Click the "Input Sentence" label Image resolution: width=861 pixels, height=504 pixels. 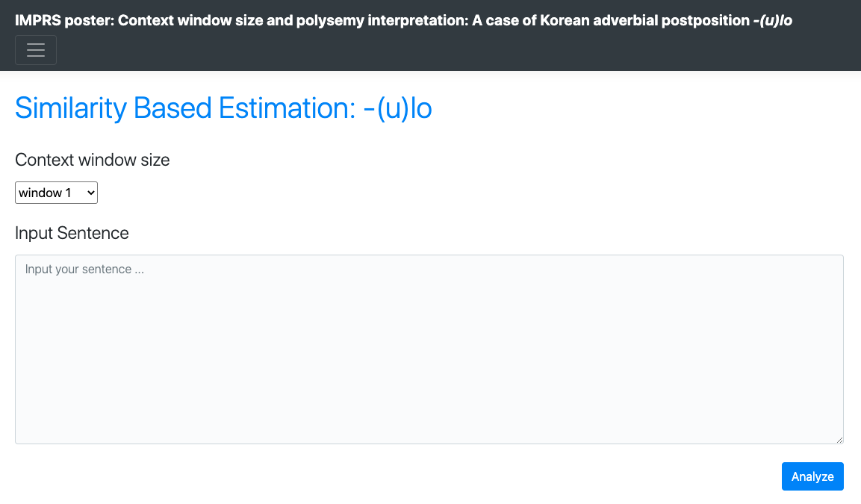[72, 233]
